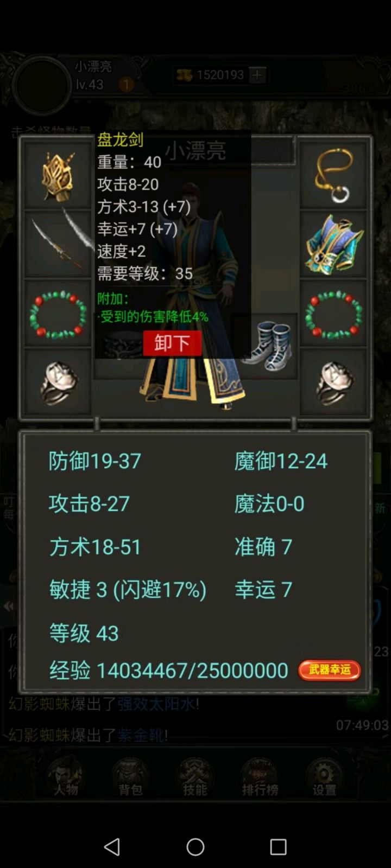Screen dimensions: 391x868
Task: Go to the 技能 skills tab
Action: click(x=195, y=777)
